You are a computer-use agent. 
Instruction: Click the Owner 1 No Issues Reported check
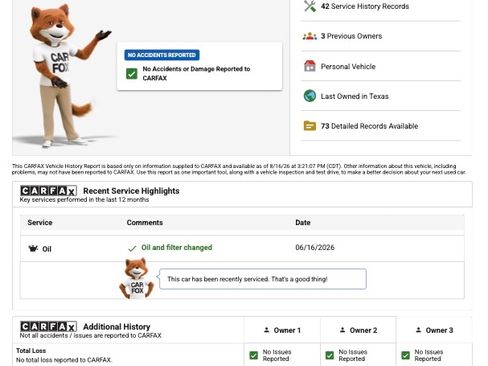pyautogui.click(x=254, y=355)
